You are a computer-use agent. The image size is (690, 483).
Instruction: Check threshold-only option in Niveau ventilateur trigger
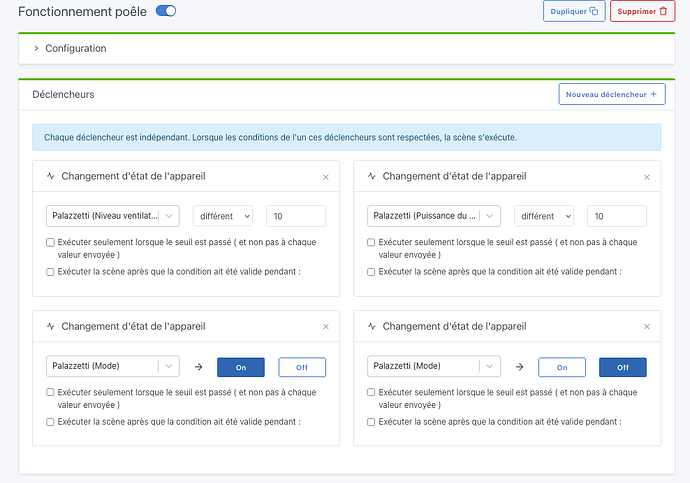pos(51,242)
